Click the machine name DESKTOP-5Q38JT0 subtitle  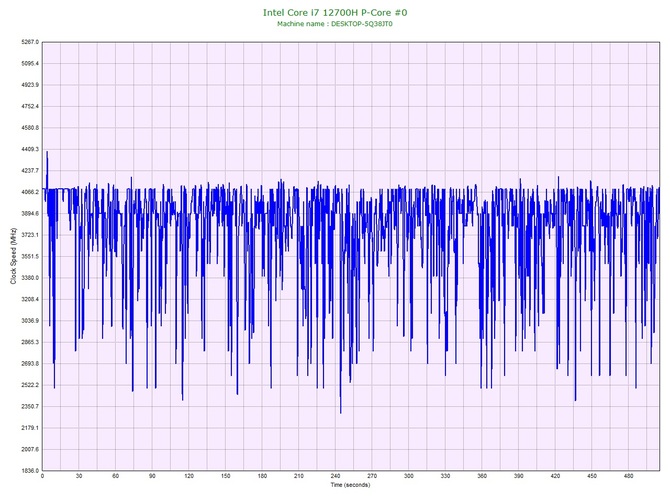point(334,24)
